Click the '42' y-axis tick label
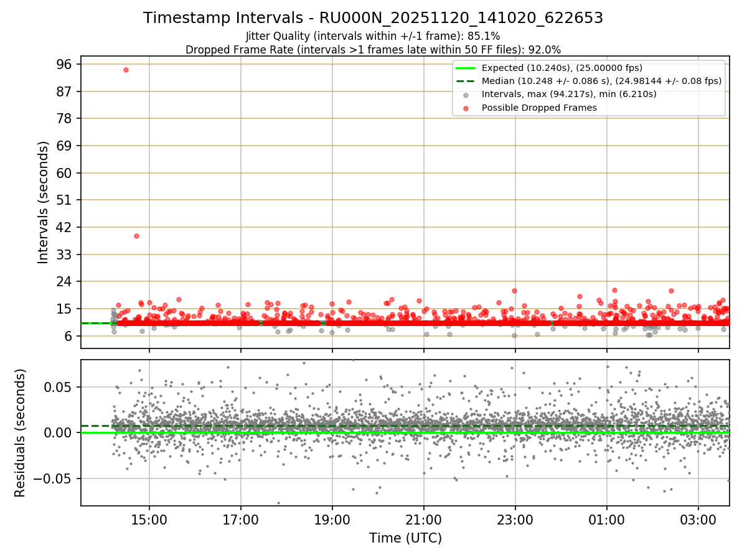 point(65,227)
